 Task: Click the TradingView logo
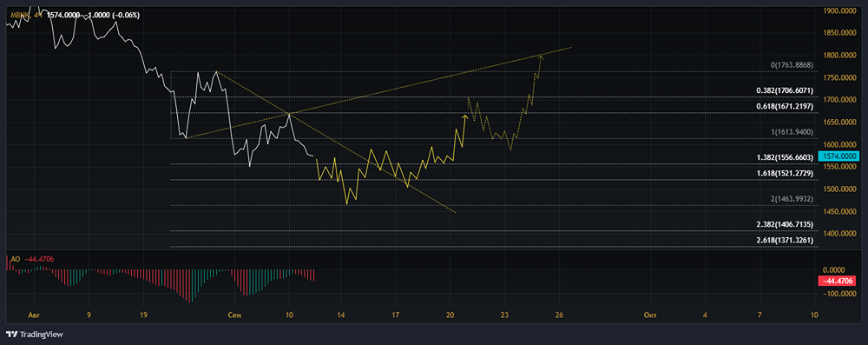(x=35, y=334)
